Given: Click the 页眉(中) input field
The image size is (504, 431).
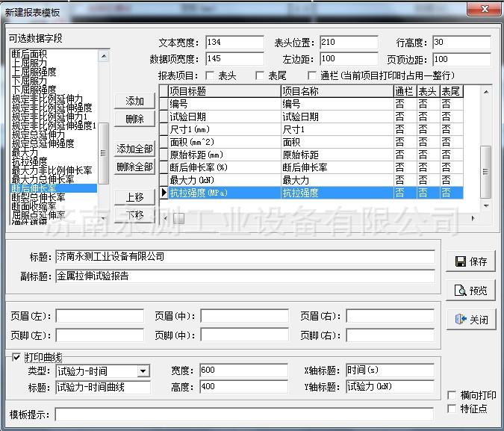Looking at the screenshot, I should [x=245, y=316].
